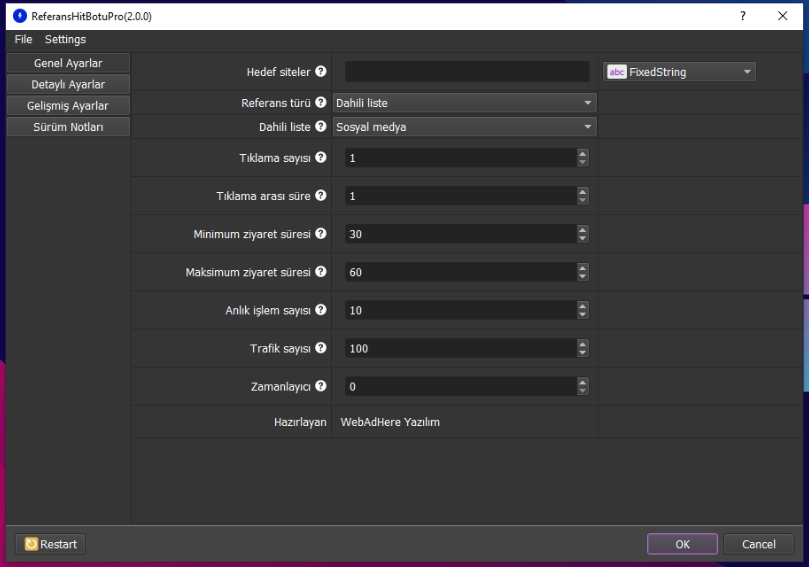Click help icon next to Tıklama sayısı
The width and height of the screenshot is (809, 567).
(321, 158)
